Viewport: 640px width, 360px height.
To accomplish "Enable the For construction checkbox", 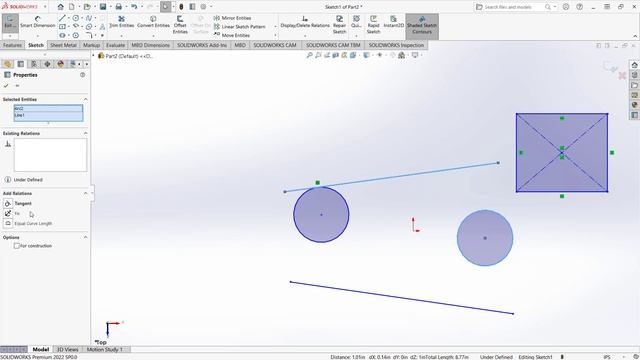I will (17, 246).
